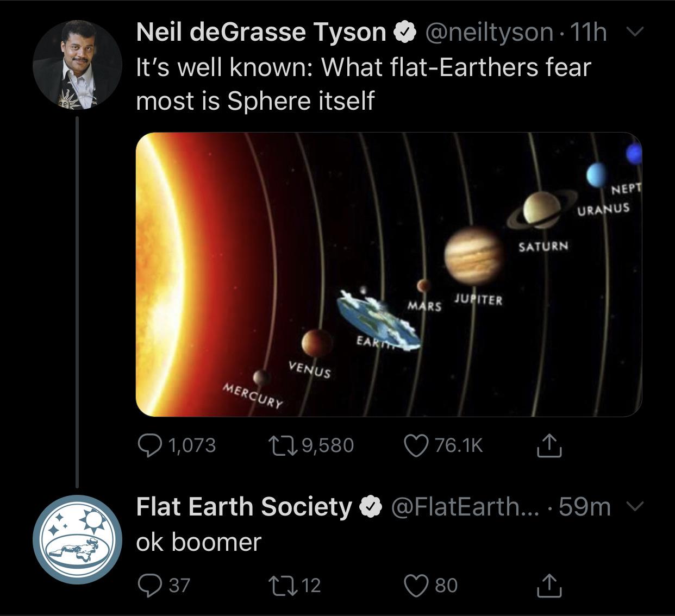
Task: Retweet the flat-Earthers tweet with 9,580 retweets
Action: point(282,445)
